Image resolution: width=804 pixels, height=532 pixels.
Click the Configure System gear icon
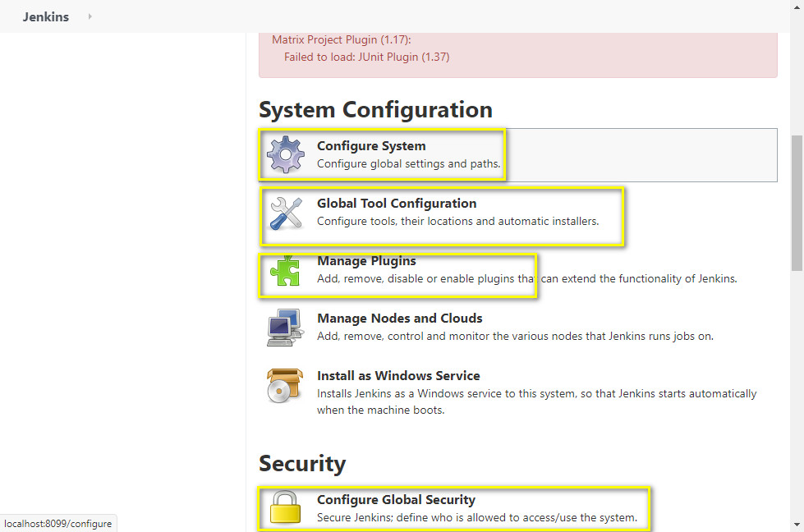tap(286, 154)
